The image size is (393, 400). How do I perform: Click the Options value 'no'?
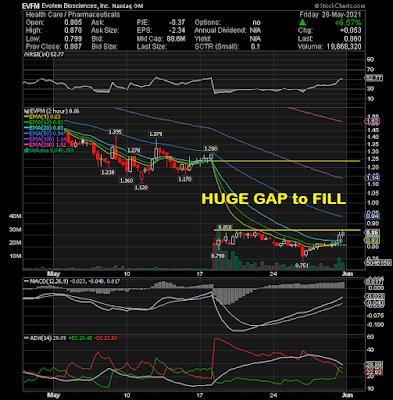[x=256, y=23]
